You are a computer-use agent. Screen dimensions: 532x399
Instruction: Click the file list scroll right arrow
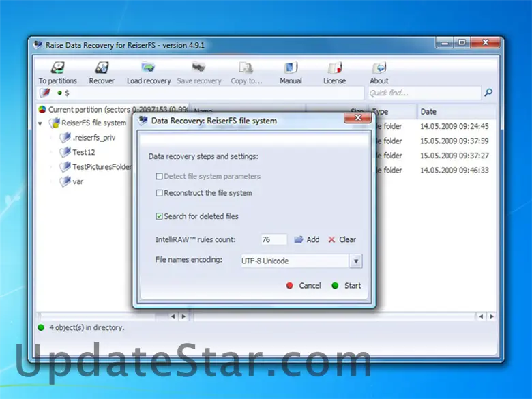coord(492,316)
